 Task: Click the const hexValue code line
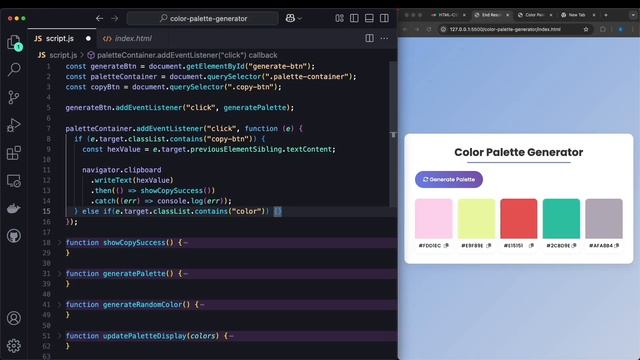(x=209, y=149)
